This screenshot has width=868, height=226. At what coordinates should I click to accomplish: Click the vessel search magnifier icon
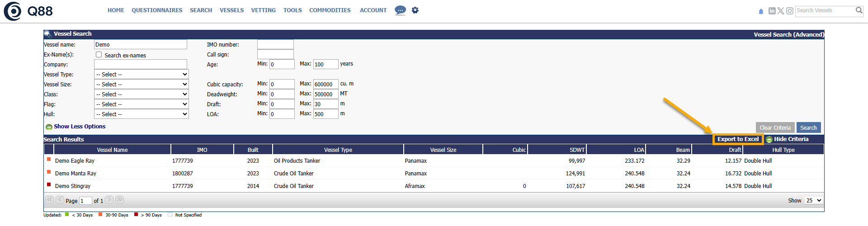(x=859, y=10)
